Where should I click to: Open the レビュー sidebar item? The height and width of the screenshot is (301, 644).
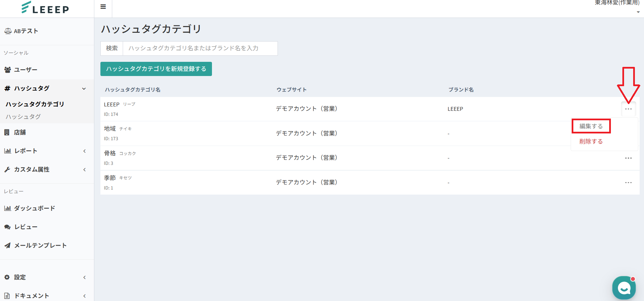pos(26,227)
